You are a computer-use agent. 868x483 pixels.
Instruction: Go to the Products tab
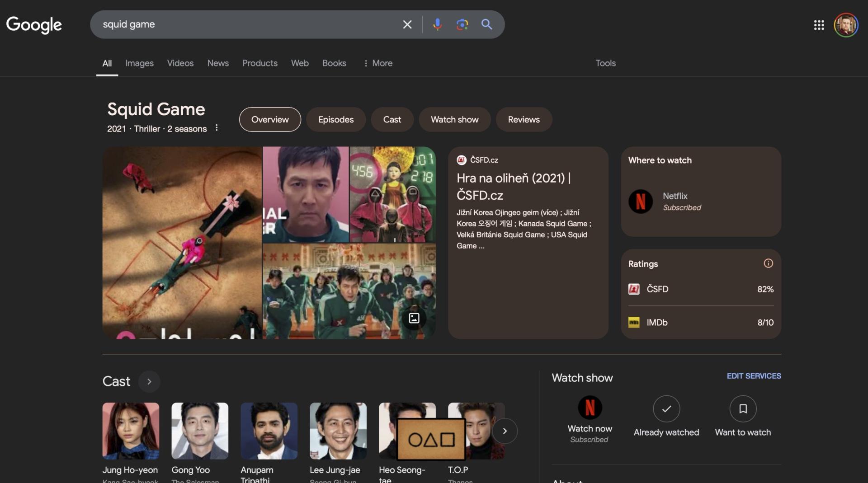[x=260, y=63]
